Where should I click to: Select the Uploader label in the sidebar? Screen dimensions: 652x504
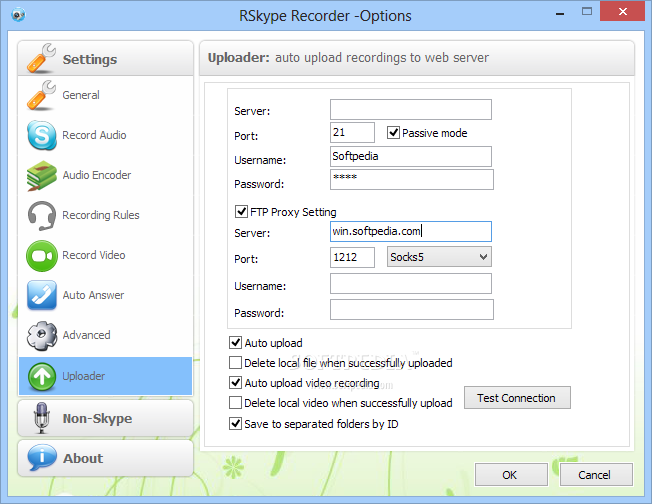coord(84,376)
